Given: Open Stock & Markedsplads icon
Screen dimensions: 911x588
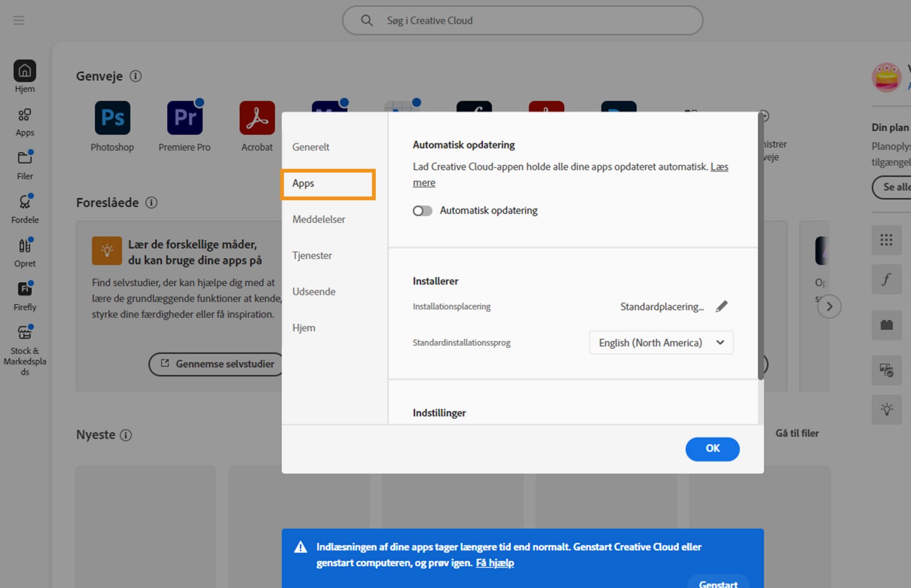Looking at the screenshot, I should (x=25, y=333).
